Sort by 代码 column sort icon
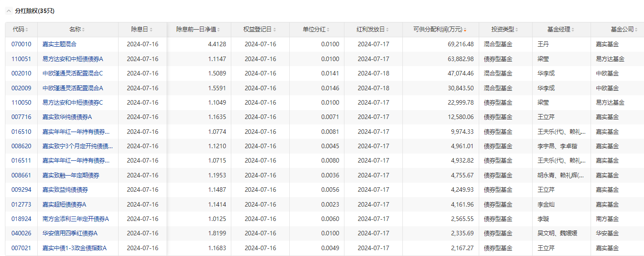The height and width of the screenshot is (256, 644). point(27,30)
